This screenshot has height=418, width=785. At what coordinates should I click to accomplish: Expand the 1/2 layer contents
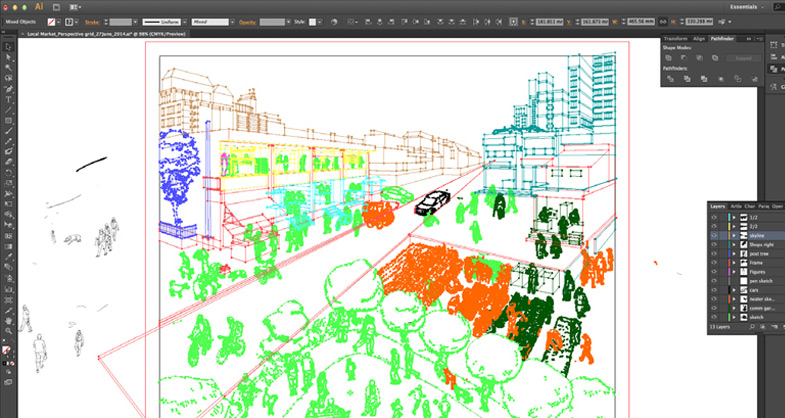pyautogui.click(x=734, y=217)
